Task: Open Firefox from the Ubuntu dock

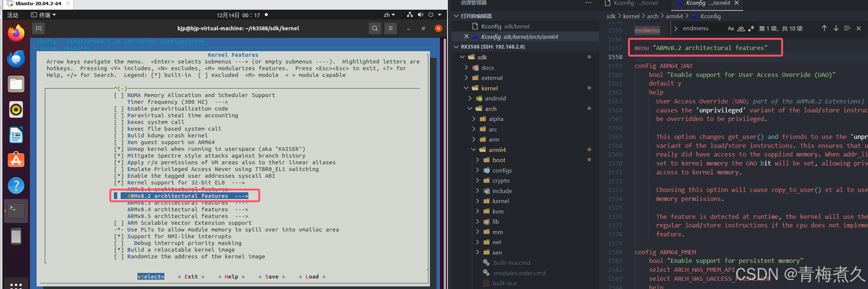Action: (16, 34)
